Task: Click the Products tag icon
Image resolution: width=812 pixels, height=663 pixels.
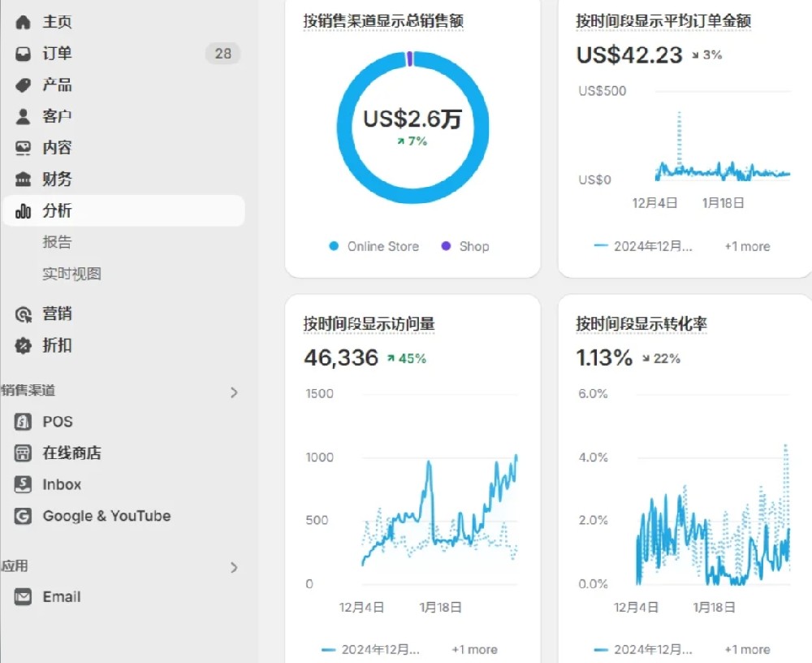Action: coord(23,85)
